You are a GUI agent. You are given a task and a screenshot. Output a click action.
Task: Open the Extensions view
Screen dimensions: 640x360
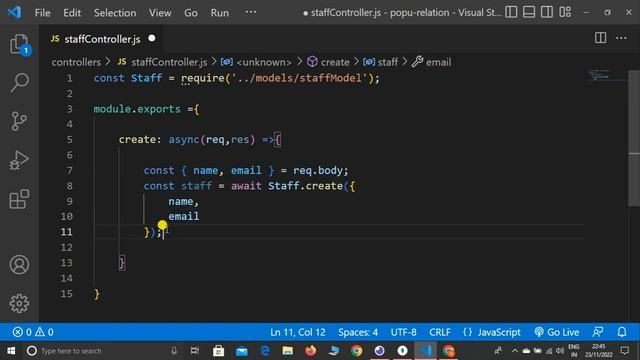(19, 199)
